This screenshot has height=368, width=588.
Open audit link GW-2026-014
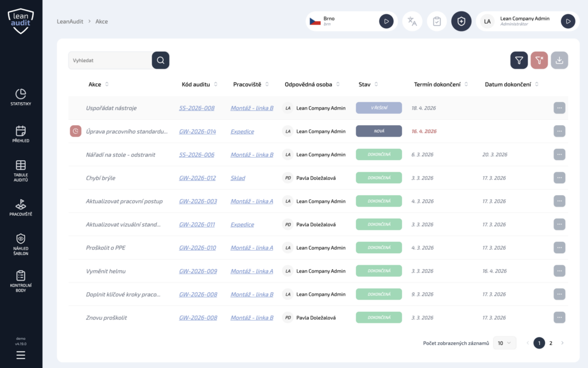(x=198, y=131)
